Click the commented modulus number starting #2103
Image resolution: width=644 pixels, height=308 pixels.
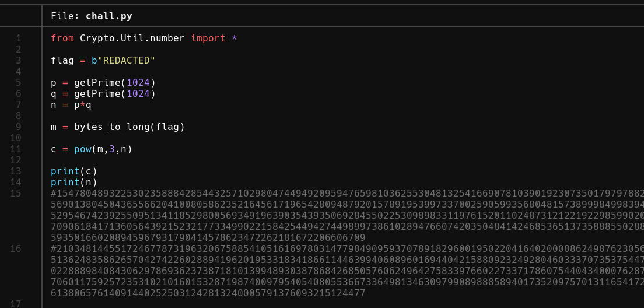pyautogui.click(x=348, y=271)
